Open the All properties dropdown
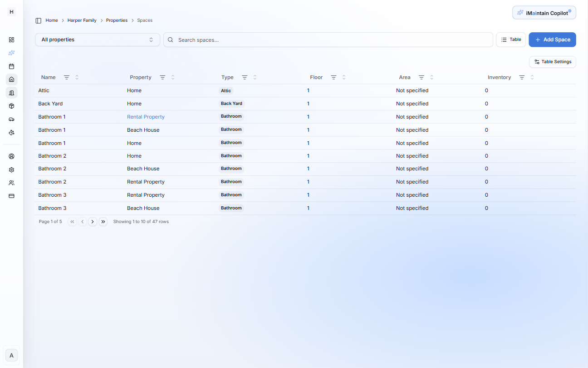588x368 pixels. click(97, 40)
